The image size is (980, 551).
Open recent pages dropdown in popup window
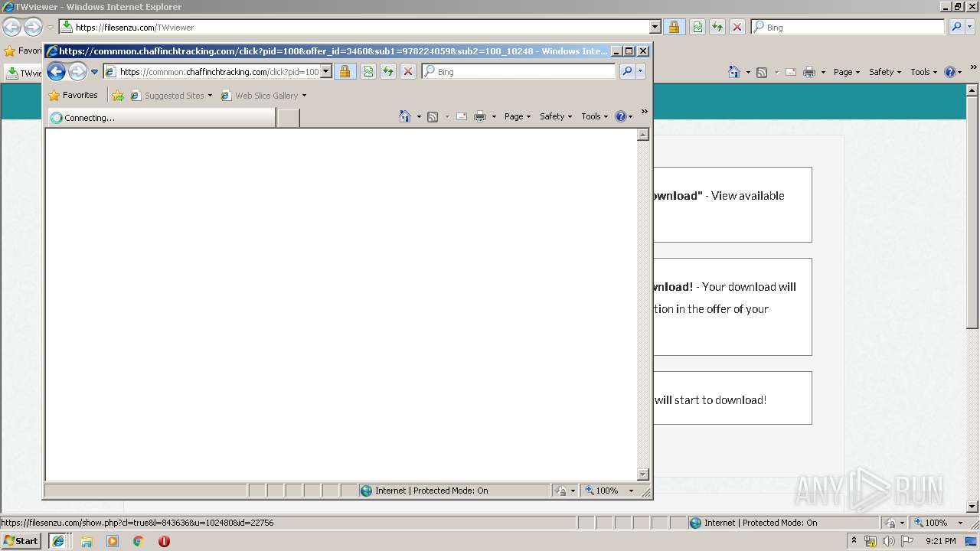[x=95, y=72]
